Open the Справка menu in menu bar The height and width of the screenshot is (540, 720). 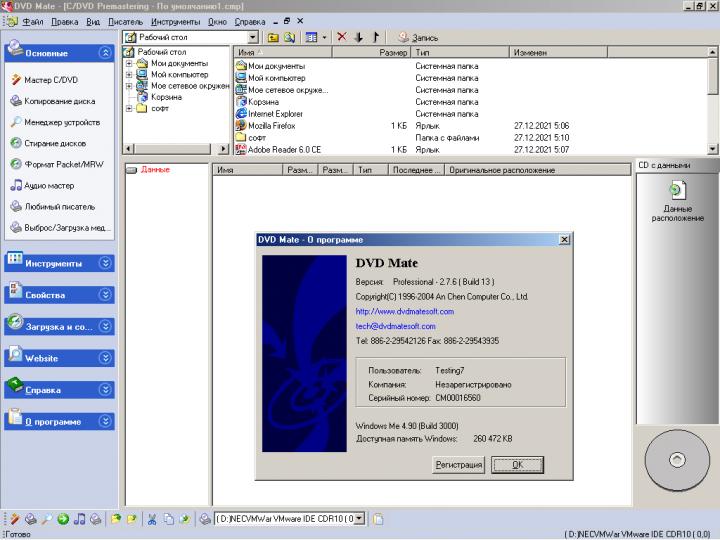251,21
